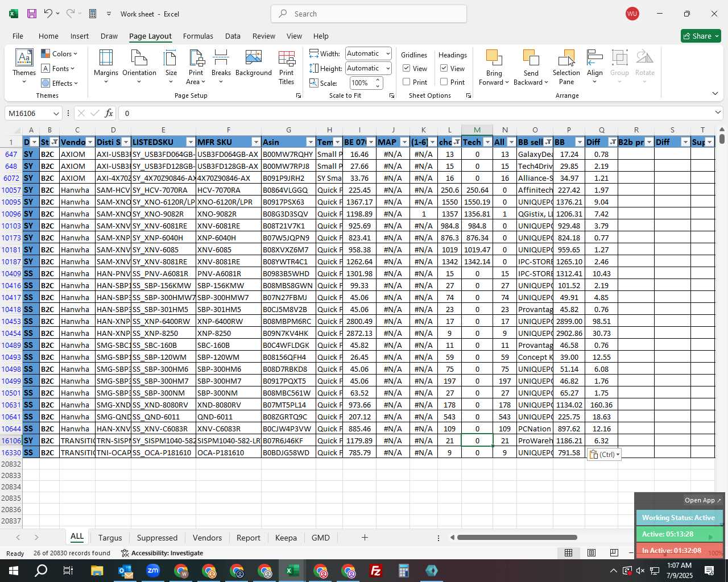Expand the Width scale-to-fit dropdown
The height and width of the screenshot is (582, 728).
(388, 53)
